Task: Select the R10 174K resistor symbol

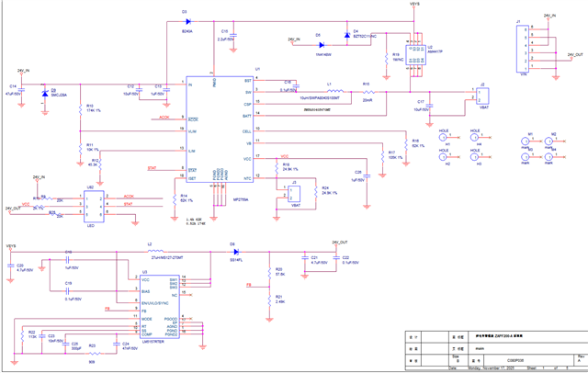Action: (x=80, y=110)
